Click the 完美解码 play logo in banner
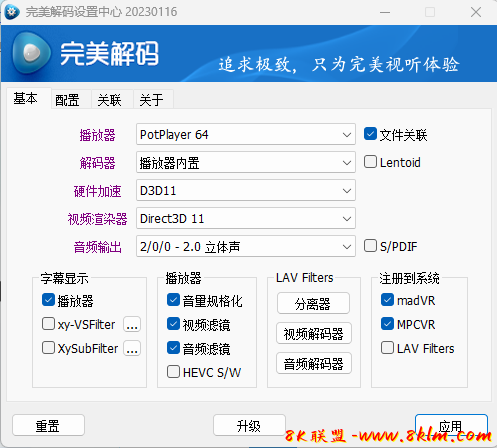The height and width of the screenshot is (448, 497). (32, 53)
